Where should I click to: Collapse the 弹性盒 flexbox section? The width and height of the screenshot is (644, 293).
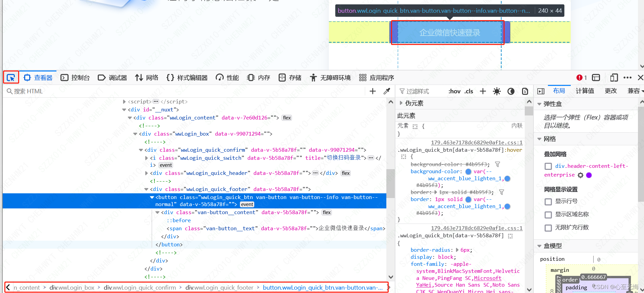539,104
